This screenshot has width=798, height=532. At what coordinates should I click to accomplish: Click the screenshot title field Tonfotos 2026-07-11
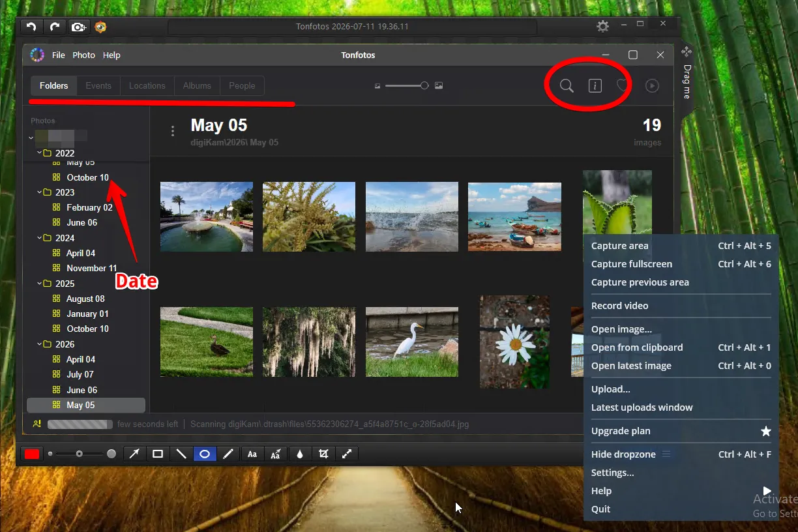tap(353, 27)
